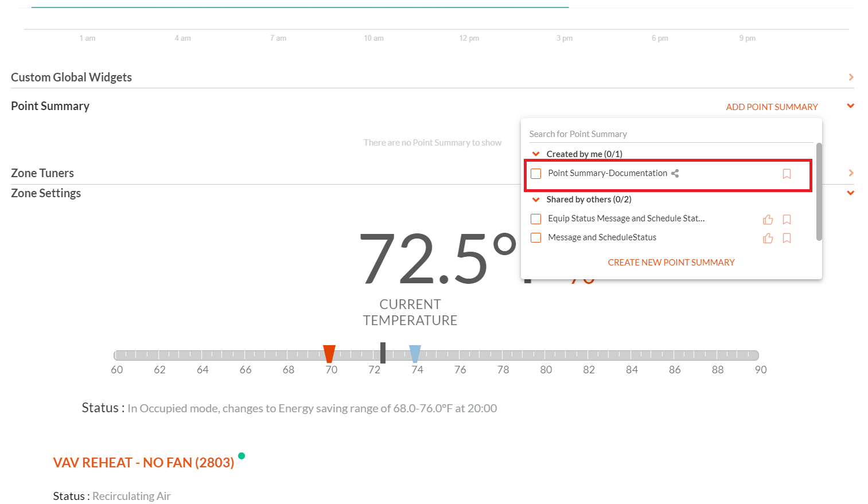Click ADD POINT SUMMARY link
The width and height of the screenshot is (868, 504).
click(772, 107)
